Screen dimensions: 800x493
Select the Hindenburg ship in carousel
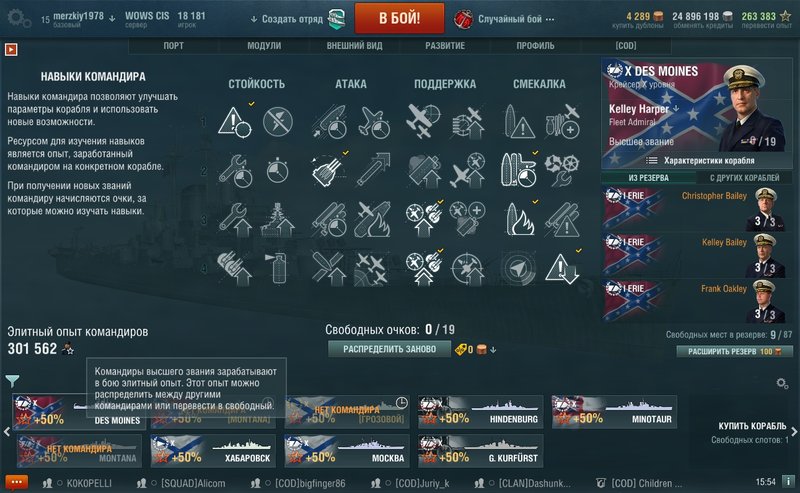[481, 411]
